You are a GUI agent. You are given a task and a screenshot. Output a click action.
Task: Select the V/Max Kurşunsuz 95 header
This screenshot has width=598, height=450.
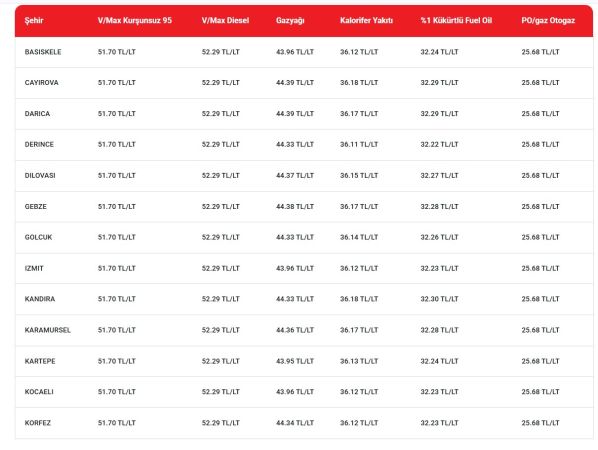tap(135, 21)
